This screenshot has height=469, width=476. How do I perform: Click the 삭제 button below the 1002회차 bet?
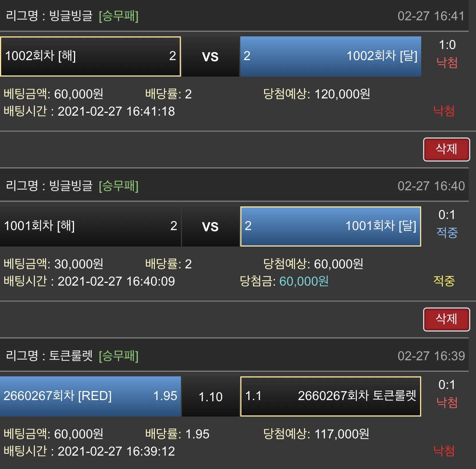446,149
